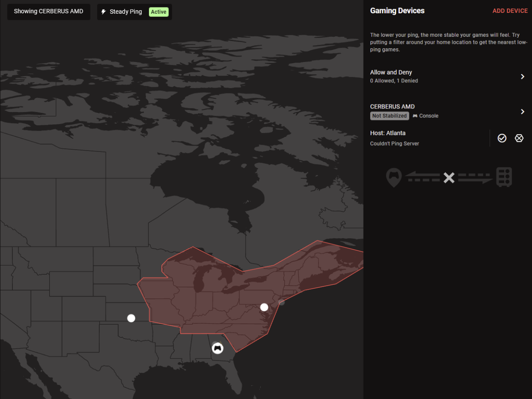Click the ADD DEVICE button
Viewport: 532px width, 399px height.
(x=510, y=11)
